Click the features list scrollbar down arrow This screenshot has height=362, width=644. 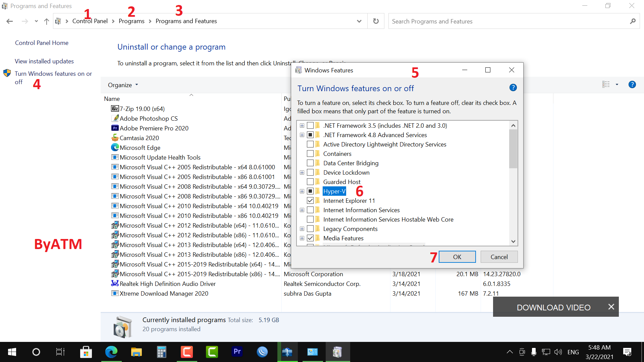(x=513, y=241)
